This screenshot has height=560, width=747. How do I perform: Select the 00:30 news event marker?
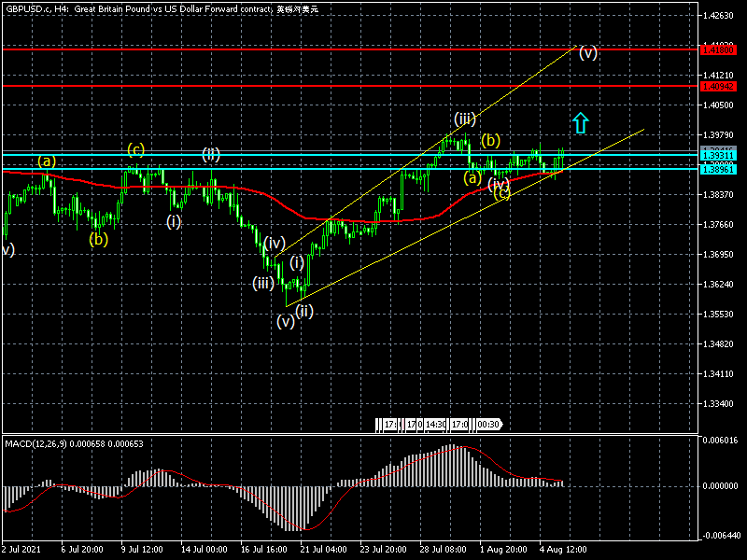point(488,425)
